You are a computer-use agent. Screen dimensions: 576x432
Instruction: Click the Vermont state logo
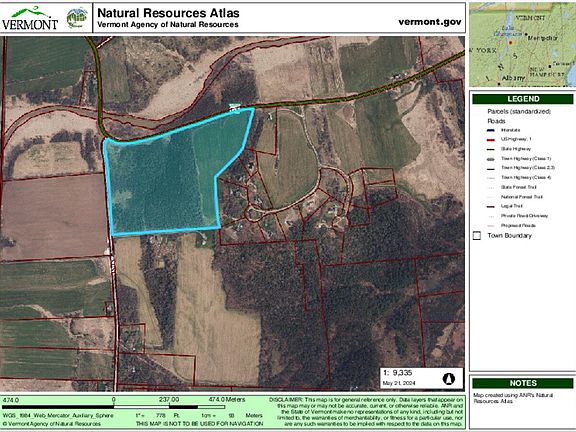(x=30, y=18)
